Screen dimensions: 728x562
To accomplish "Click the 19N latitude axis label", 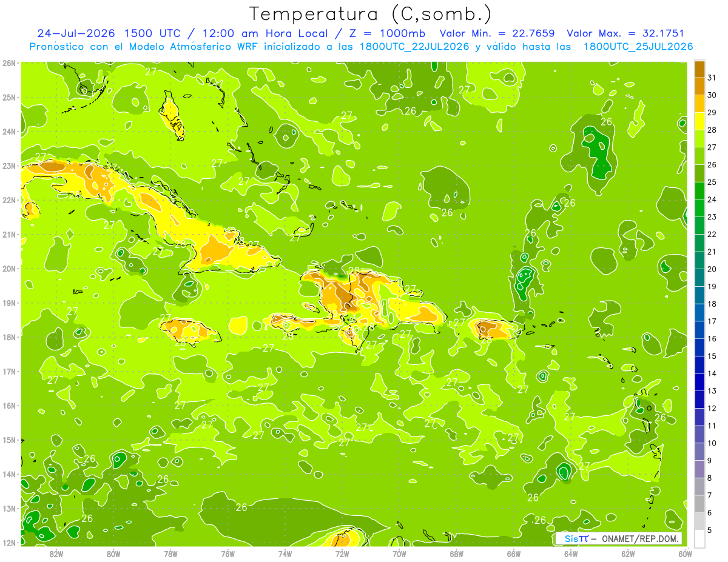I will [x=9, y=303].
